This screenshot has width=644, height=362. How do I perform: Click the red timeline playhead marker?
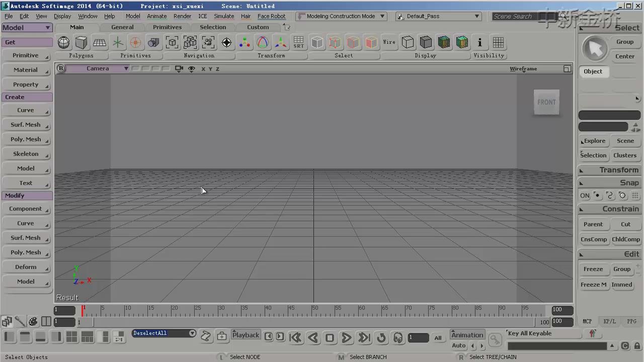[83, 310]
